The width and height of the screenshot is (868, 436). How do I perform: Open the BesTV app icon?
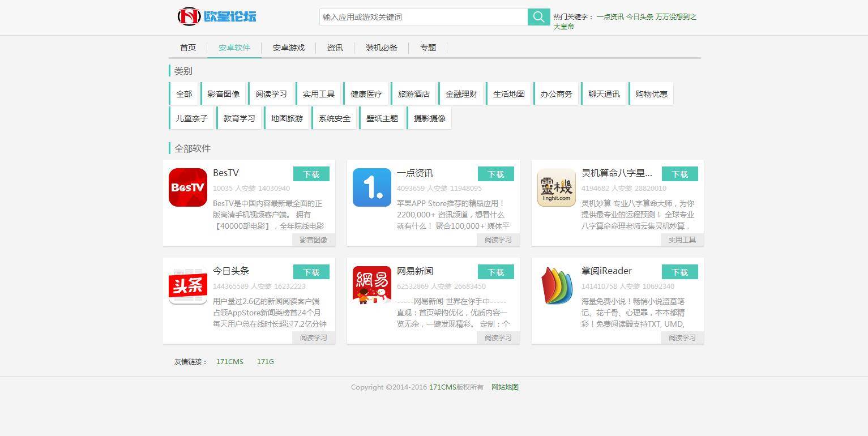188,187
